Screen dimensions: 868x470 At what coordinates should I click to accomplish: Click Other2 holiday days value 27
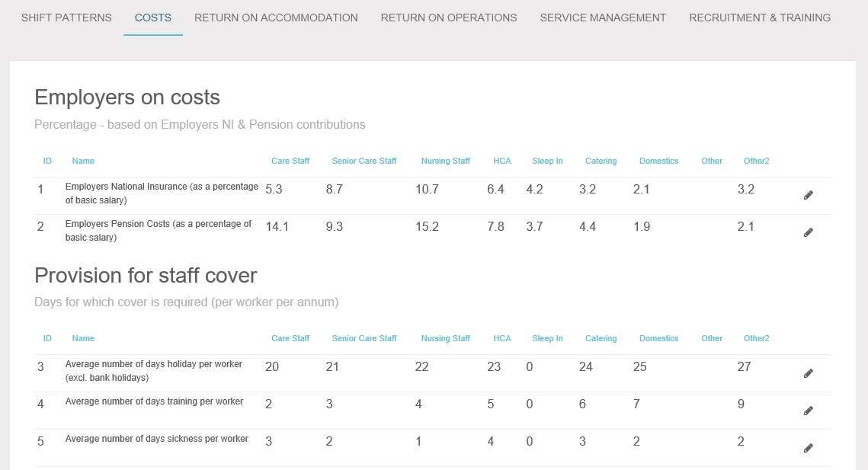point(744,367)
